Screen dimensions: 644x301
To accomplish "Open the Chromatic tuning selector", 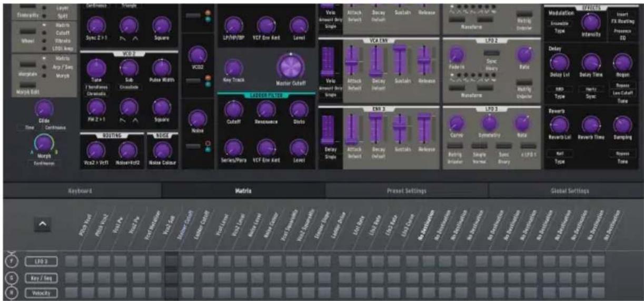I will 96,93.
